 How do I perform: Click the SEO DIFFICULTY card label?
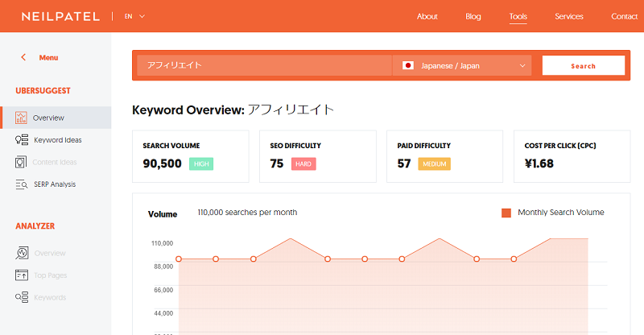[x=295, y=146]
